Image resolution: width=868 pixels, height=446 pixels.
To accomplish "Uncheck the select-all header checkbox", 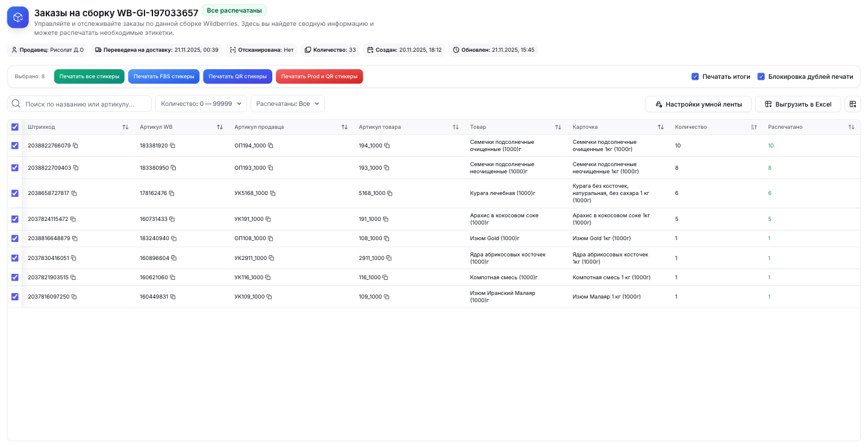I will 15,127.
